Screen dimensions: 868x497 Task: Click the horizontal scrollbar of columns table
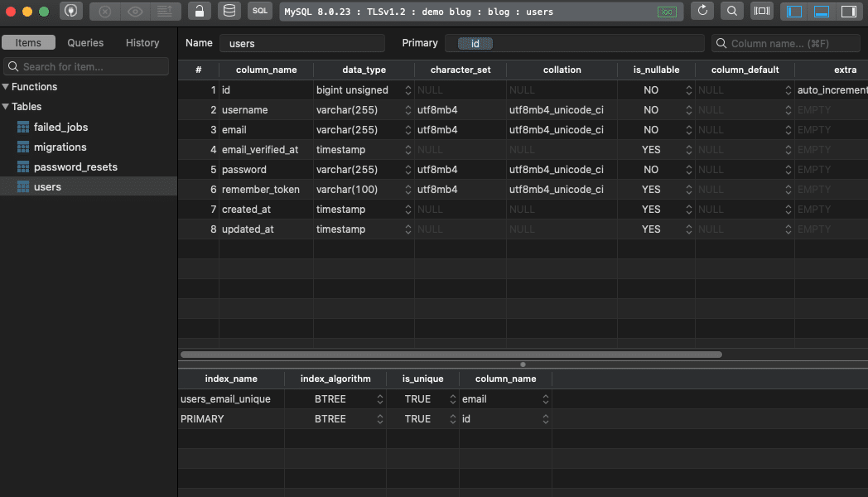click(451, 355)
